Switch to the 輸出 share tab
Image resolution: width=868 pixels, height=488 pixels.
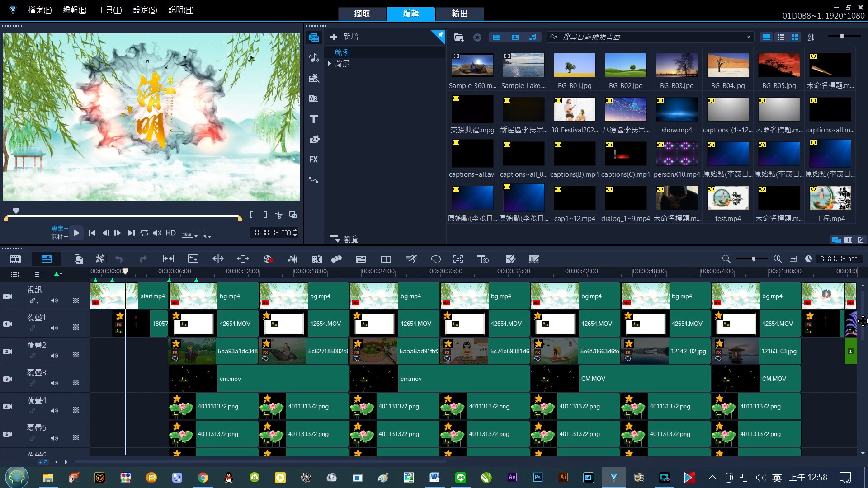click(x=460, y=14)
